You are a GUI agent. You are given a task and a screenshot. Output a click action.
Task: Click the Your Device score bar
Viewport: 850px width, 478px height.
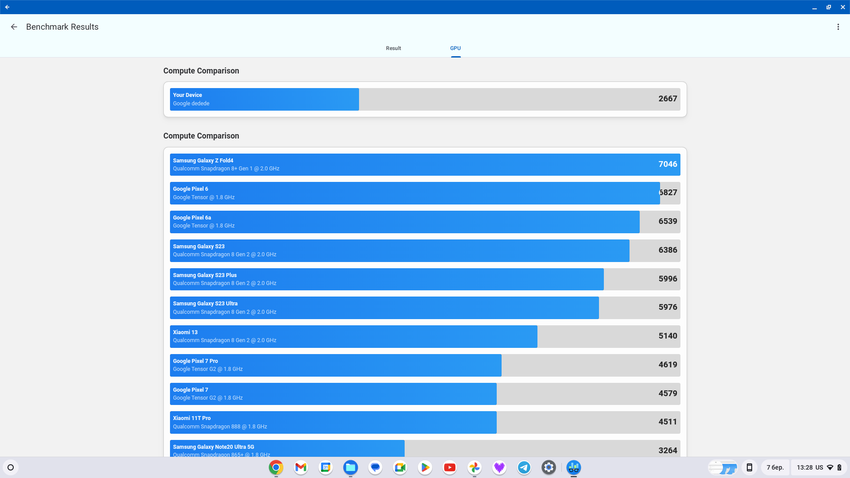[425, 99]
